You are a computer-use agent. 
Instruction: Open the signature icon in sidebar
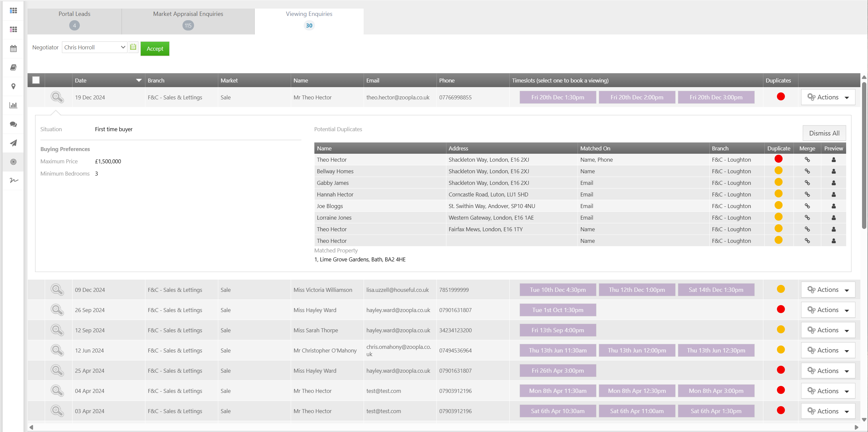click(x=14, y=180)
